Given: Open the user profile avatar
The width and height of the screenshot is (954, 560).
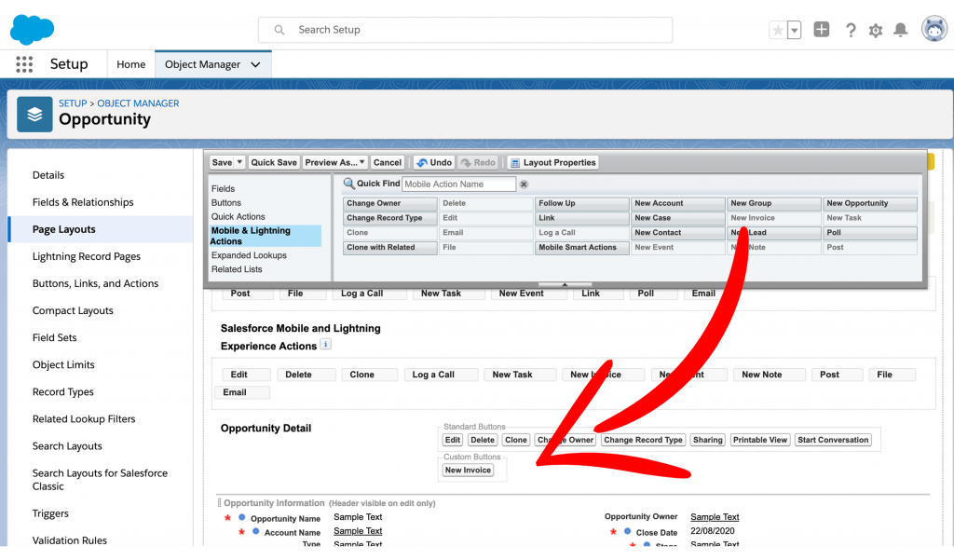Looking at the screenshot, I should pyautogui.click(x=934, y=29).
